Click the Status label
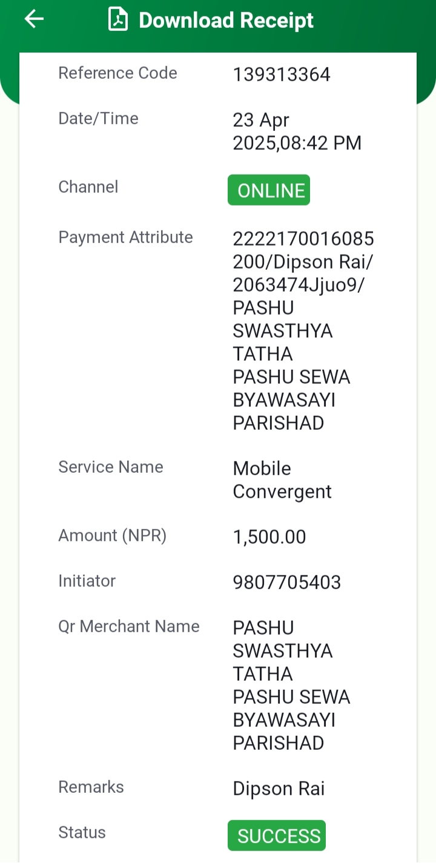This screenshot has height=868, width=436. pyautogui.click(x=82, y=832)
